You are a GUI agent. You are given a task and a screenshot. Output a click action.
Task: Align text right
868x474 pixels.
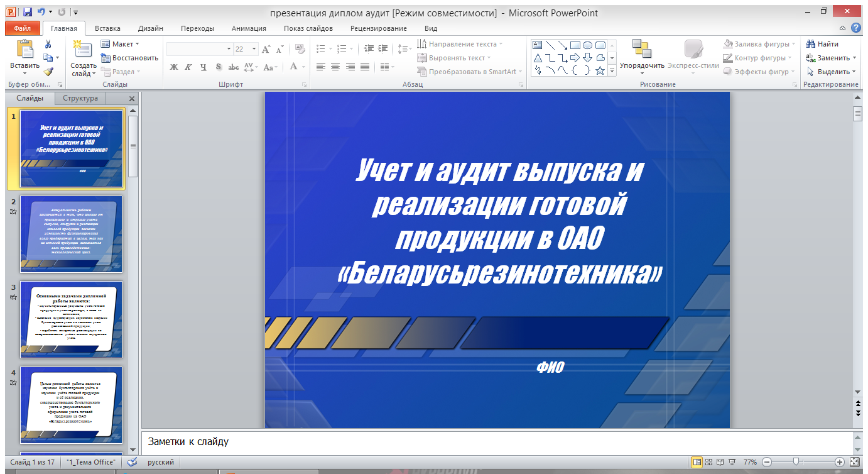350,67
